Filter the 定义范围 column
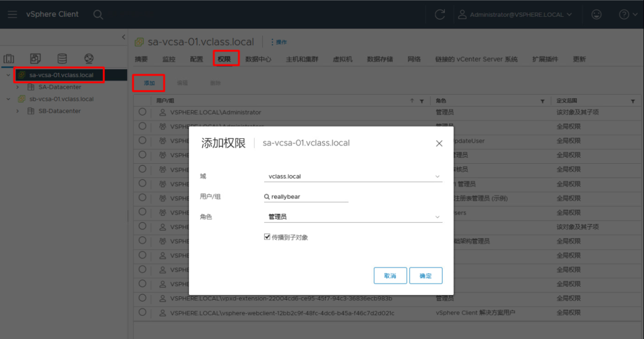 633,101
